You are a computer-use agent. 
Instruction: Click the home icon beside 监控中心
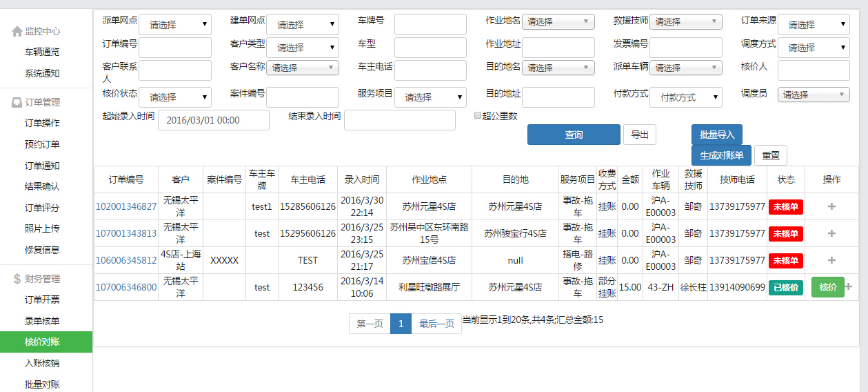point(17,32)
